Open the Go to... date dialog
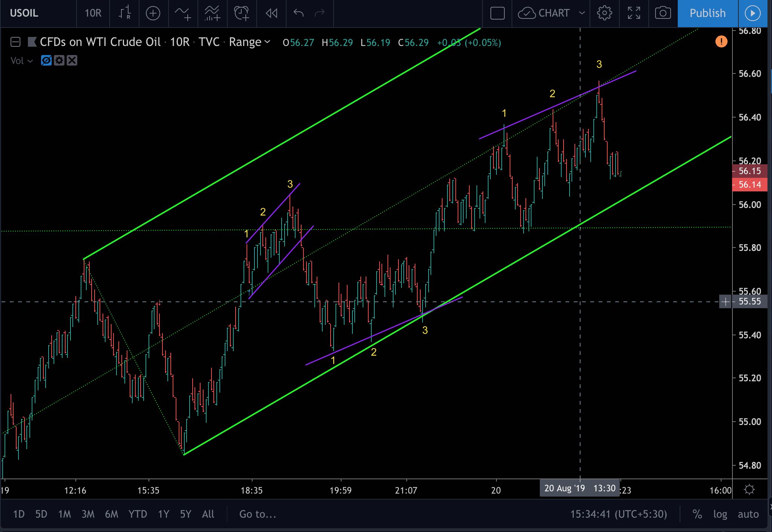Viewport: 772px width, 532px height. [x=258, y=514]
